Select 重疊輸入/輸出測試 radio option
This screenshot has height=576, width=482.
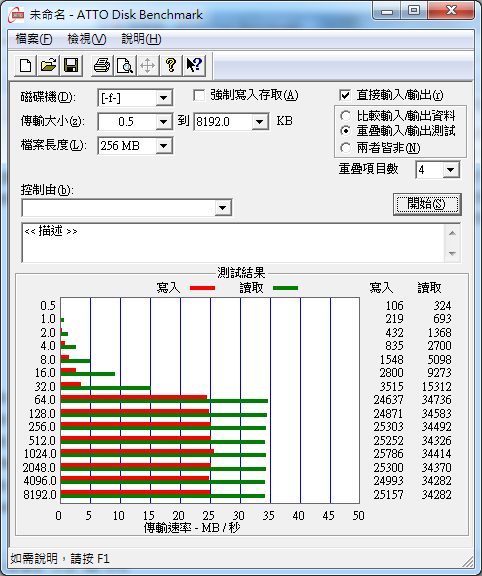tap(345, 131)
